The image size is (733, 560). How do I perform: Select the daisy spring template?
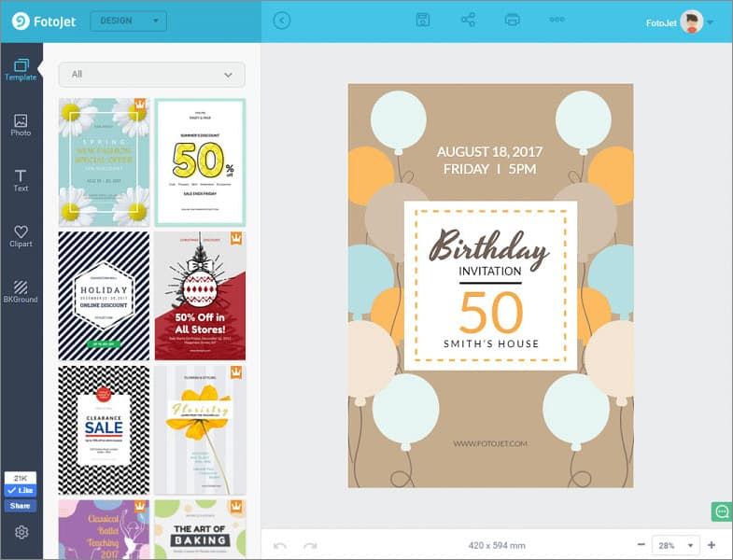(x=104, y=162)
